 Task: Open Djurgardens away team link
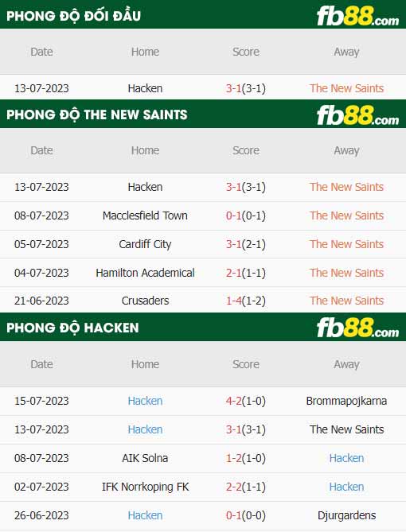point(346,515)
